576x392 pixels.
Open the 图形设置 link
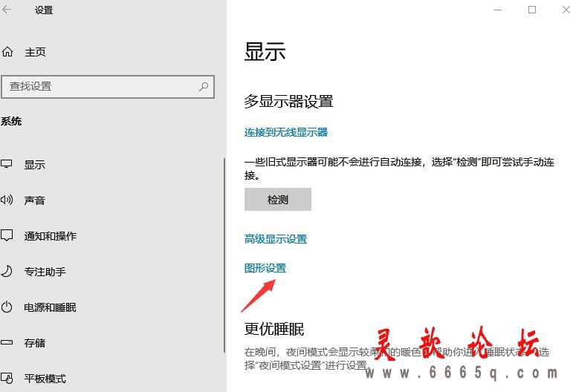tap(265, 268)
